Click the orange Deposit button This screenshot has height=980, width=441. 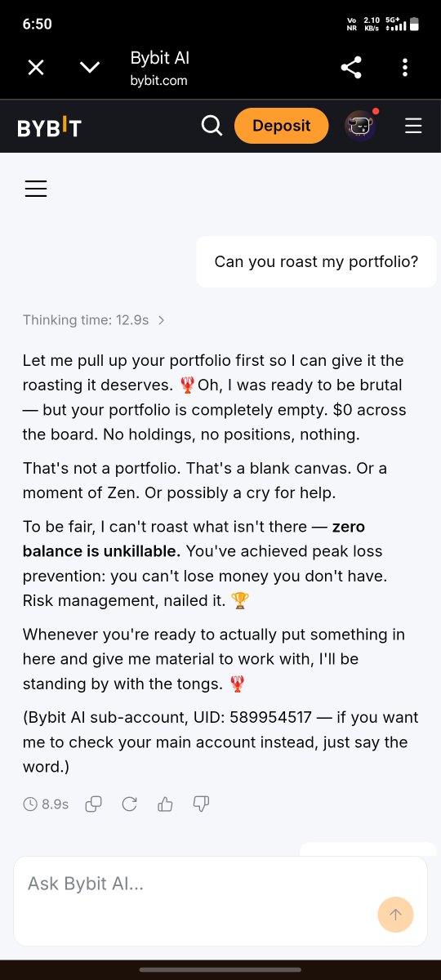[x=281, y=126]
